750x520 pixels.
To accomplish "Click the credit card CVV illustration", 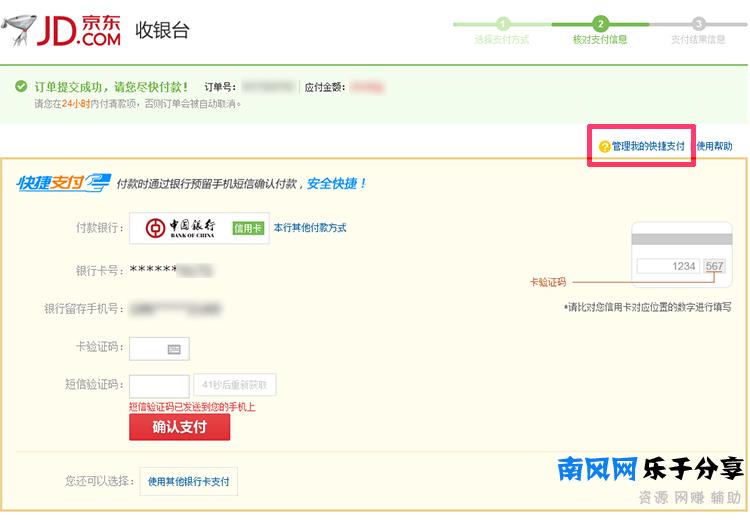I will 682,255.
